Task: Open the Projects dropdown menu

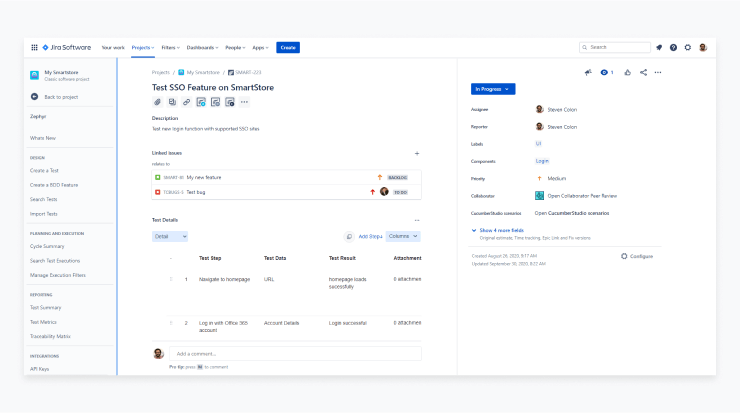Action: coord(143,48)
